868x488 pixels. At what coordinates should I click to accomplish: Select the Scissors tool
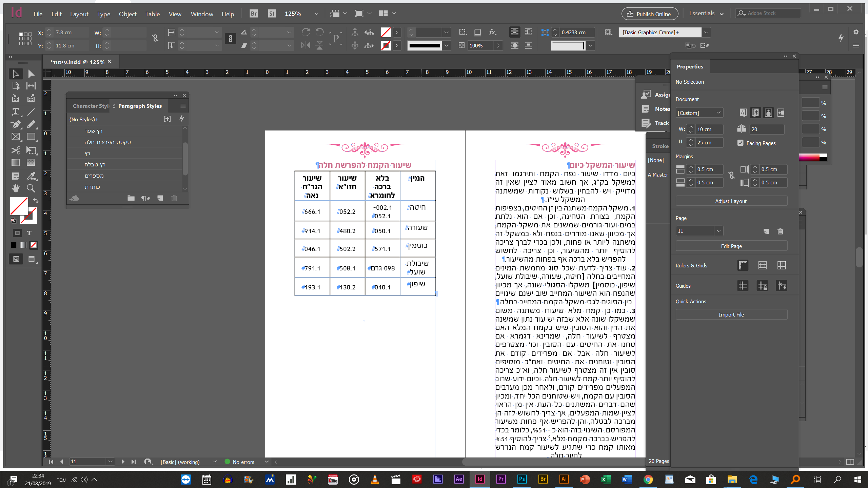(x=16, y=150)
